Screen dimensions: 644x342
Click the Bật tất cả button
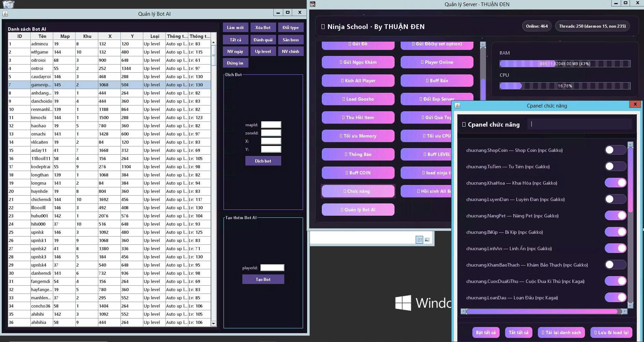pos(485,332)
